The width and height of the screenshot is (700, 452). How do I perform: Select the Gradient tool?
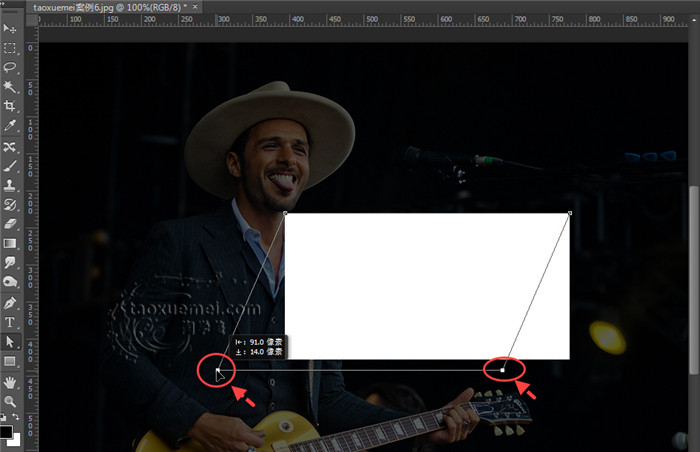10,243
